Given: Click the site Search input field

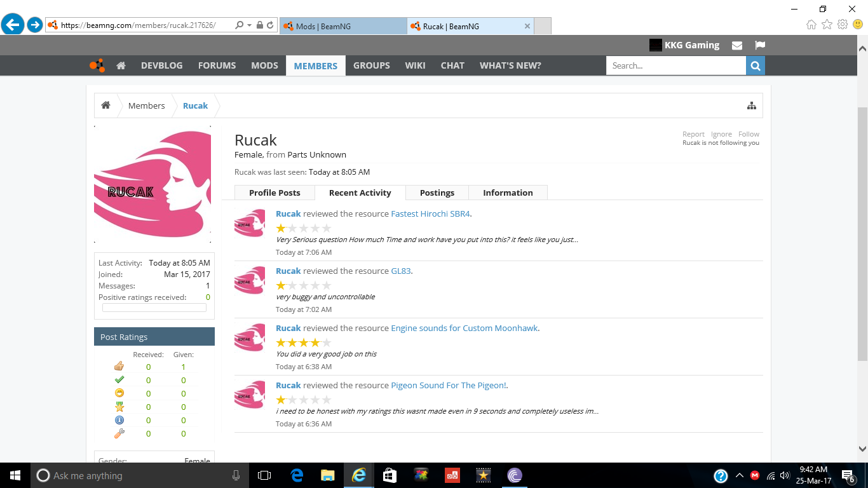Looking at the screenshot, I should coord(676,65).
